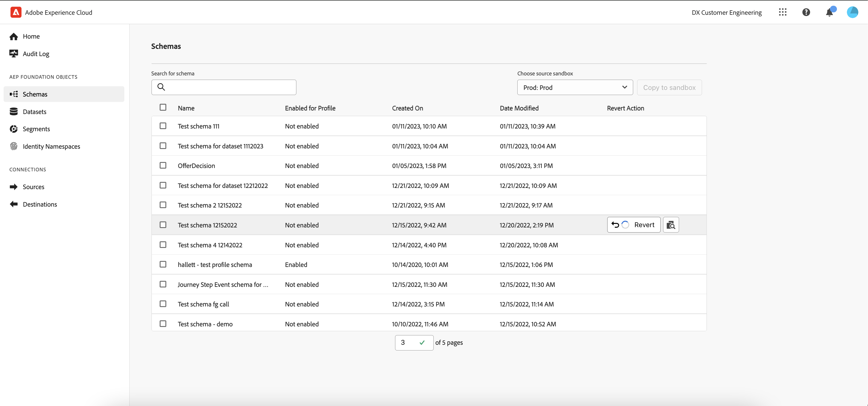Go to Datasets in the sidebar
The image size is (868, 406).
pyautogui.click(x=34, y=112)
